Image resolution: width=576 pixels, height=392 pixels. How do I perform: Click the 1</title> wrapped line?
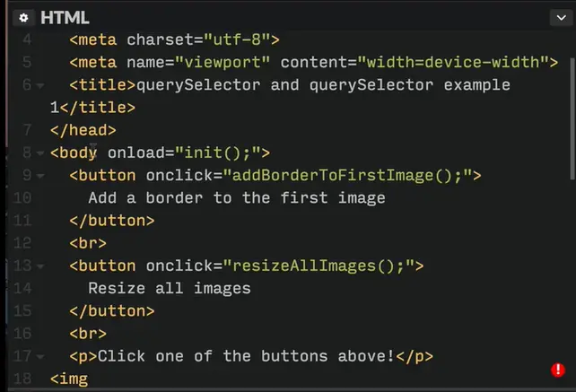[93, 108]
